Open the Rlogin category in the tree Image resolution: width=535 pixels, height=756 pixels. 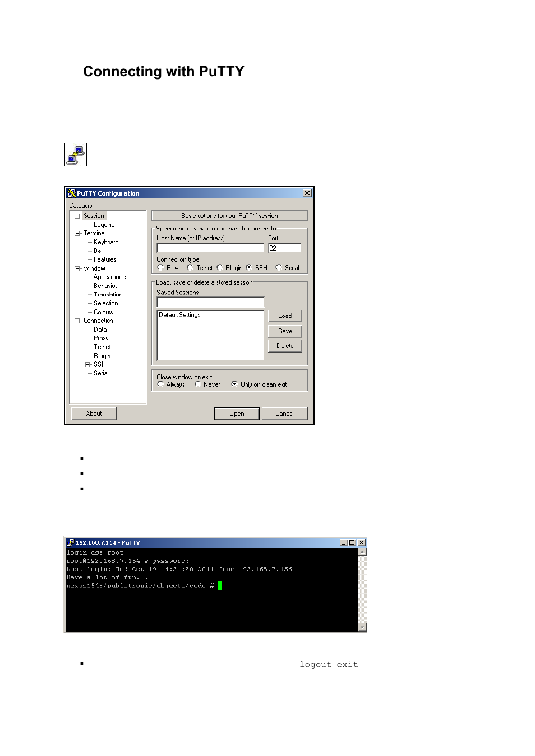[102, 356]
